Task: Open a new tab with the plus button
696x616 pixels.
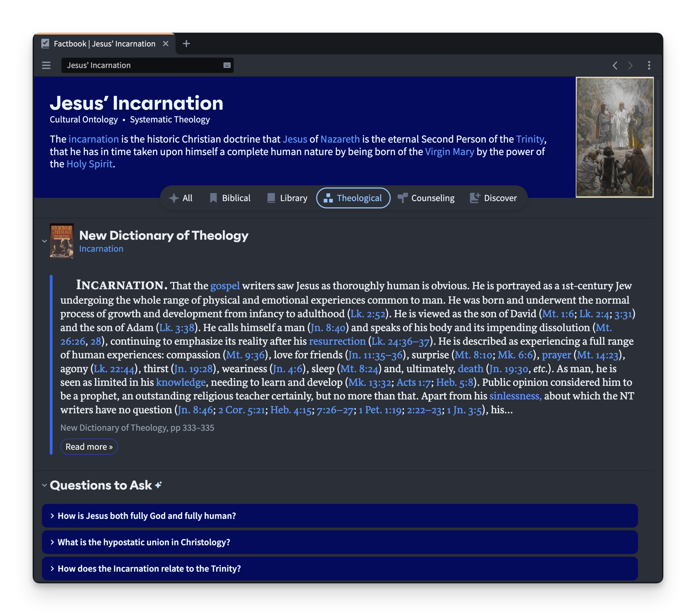Action: point(186,44)
